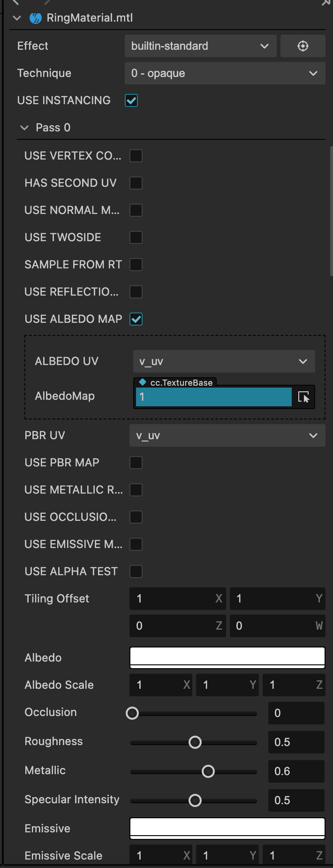Screen dimensions: 333x868
Task: Click the cc.TextureBase type diamond icon
Action: point(143,382)
